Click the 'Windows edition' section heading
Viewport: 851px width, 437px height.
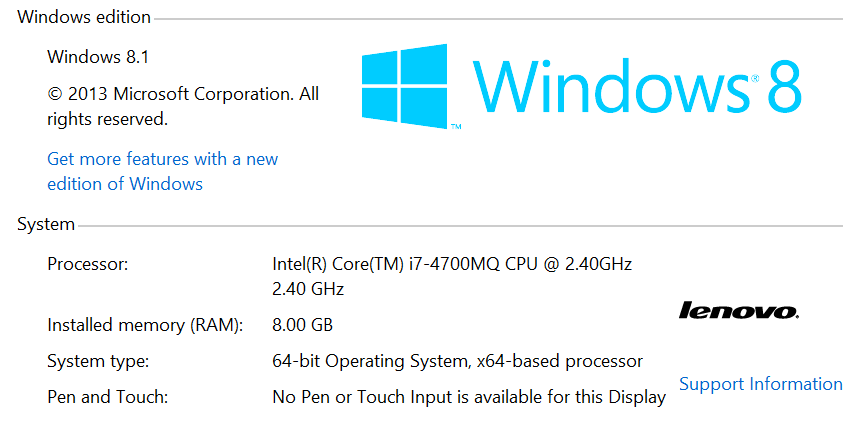[84, 17]
